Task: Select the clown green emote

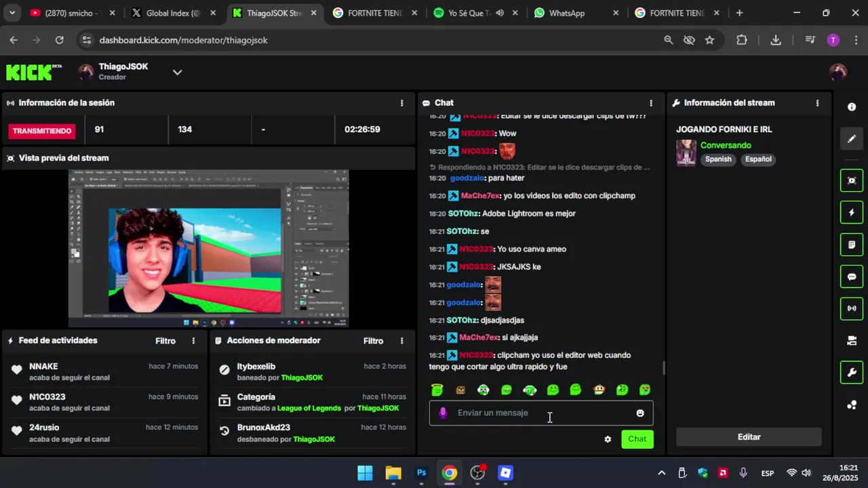Action: click(x=483, y=390)
